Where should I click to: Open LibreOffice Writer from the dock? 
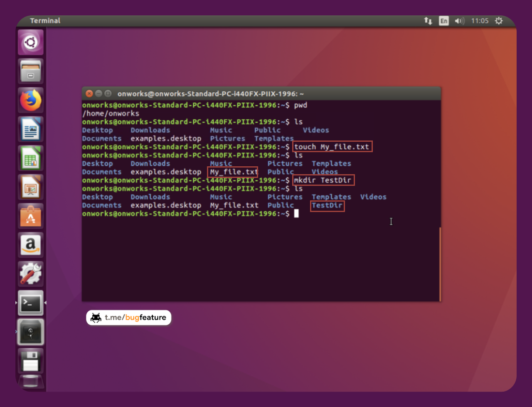coord(31,129)
